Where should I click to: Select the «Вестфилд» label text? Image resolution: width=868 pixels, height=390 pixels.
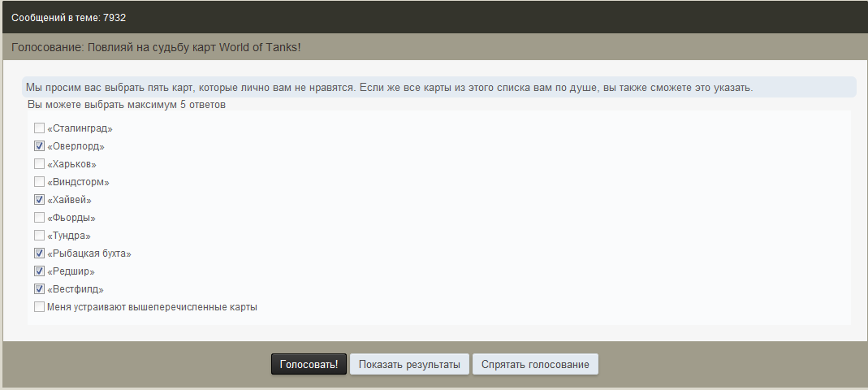pyautogui.click(x=76, y=289)
